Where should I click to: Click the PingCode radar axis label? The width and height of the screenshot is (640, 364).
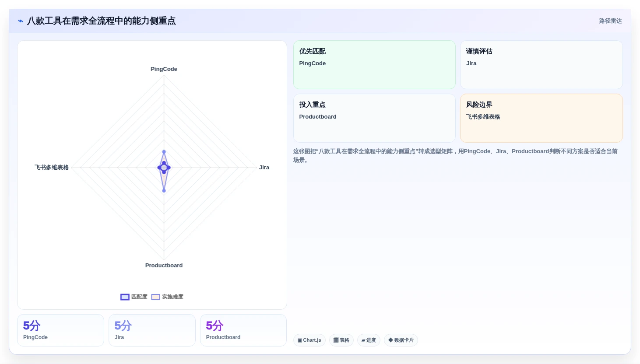click(164, 69)
